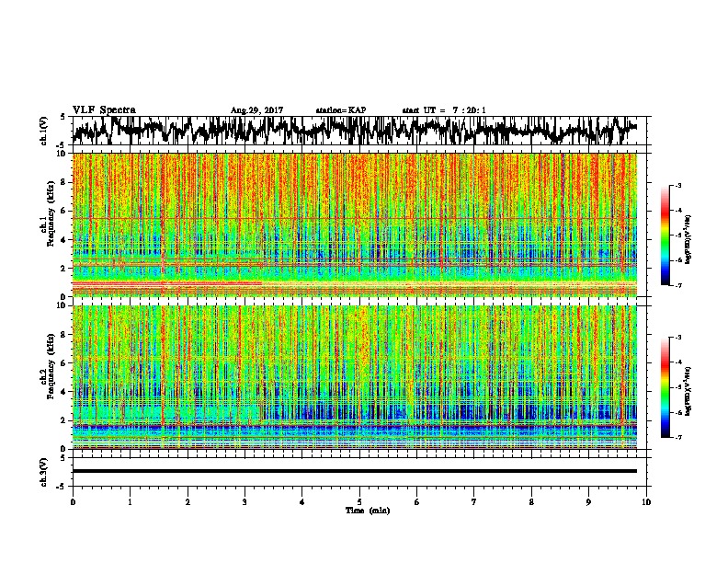728x563 pixels.
Task: Click the time axis tick label "10"
Action: pos(646,502)
